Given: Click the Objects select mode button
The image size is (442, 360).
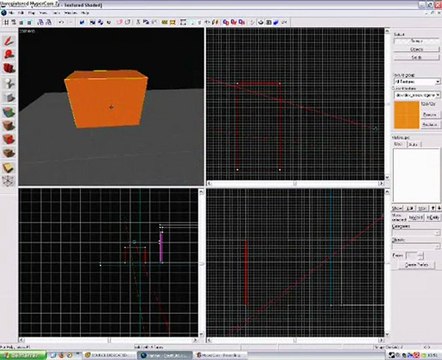Looking at the screenshot, I should point(417,49).
